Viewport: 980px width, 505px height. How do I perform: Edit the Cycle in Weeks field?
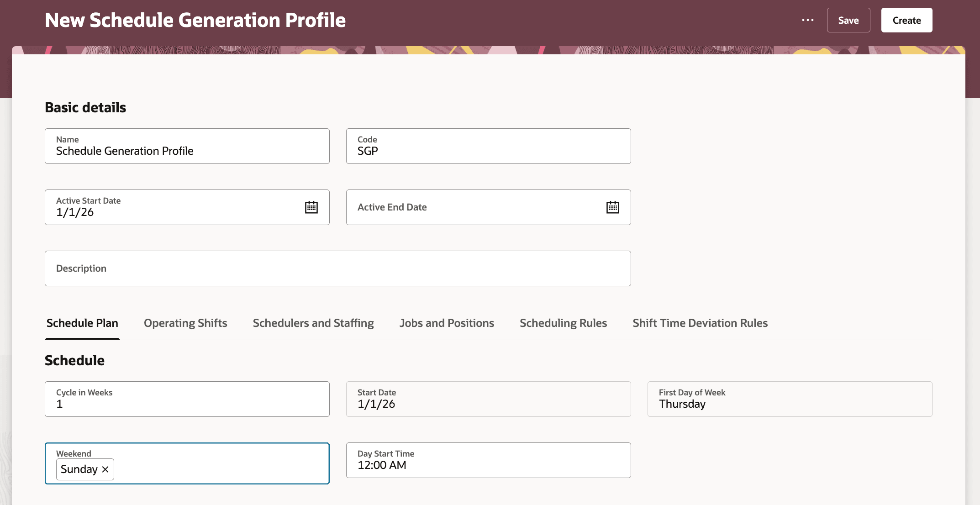coord(187,399)
